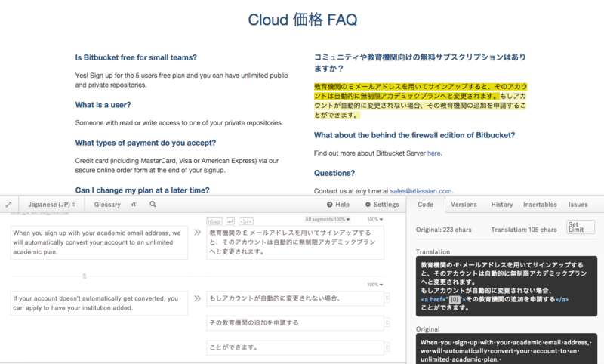Image resolution: width=604 pixels, height=364 pixels.
Task: Click the 'What about the behind the firewall' heading
Action: 414,136
